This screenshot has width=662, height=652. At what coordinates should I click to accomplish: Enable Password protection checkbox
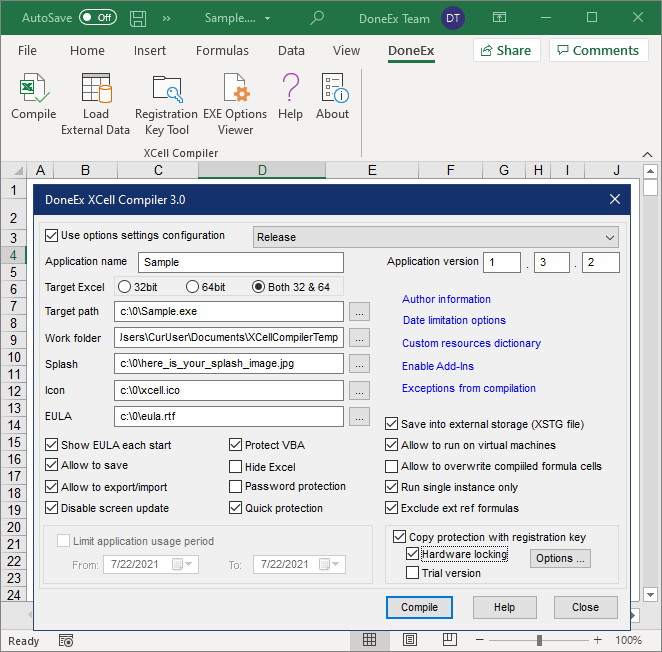click(x=235, y=486)
